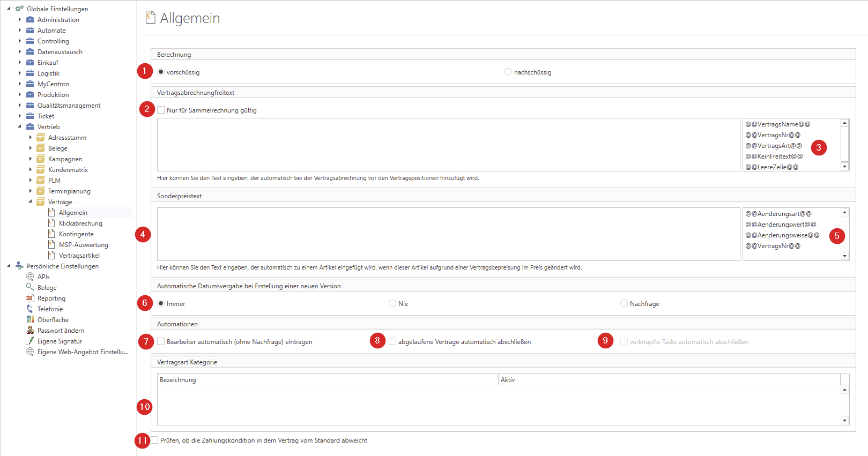868x456 pixels.
Task: Click the Eigene Signatur pen icon
Action: click(x=30, y=341)
